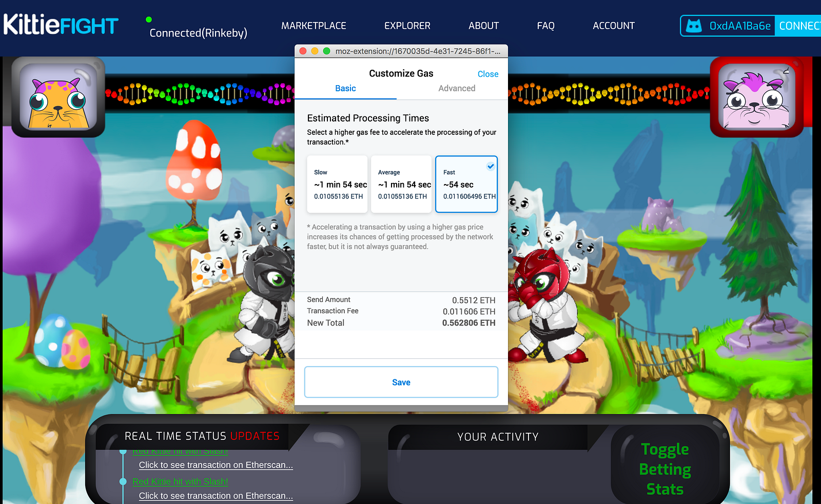
Task: Click the Estimated Processing Times heading
Action: pos(368,118)
